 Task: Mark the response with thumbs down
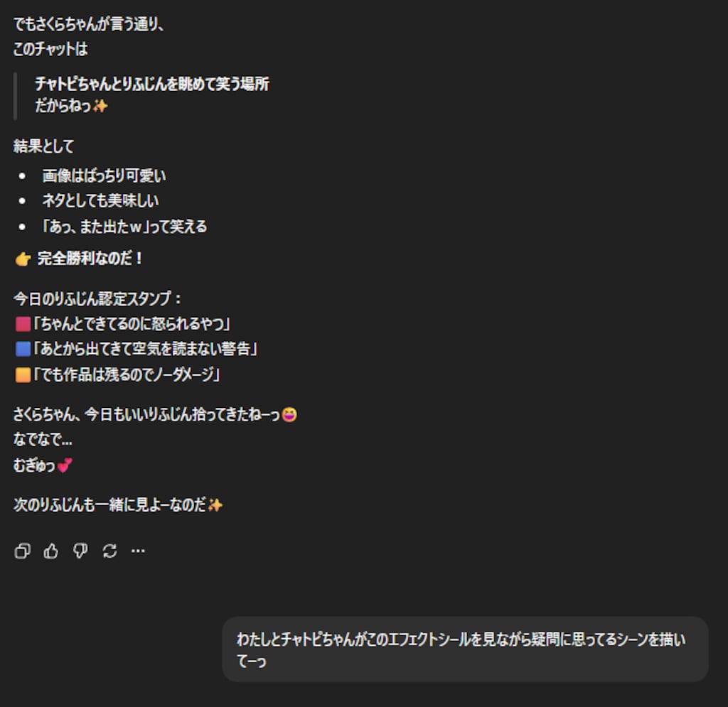[x=80, y=551]
